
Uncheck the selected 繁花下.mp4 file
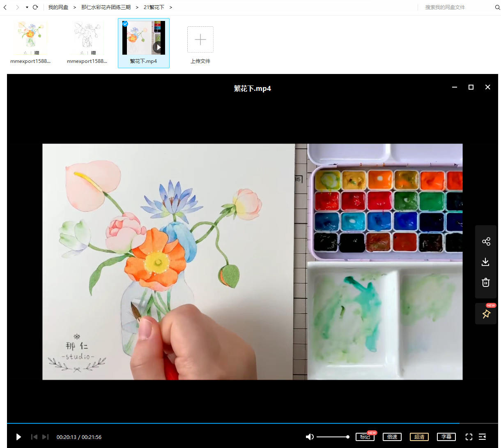click(125, 24)
